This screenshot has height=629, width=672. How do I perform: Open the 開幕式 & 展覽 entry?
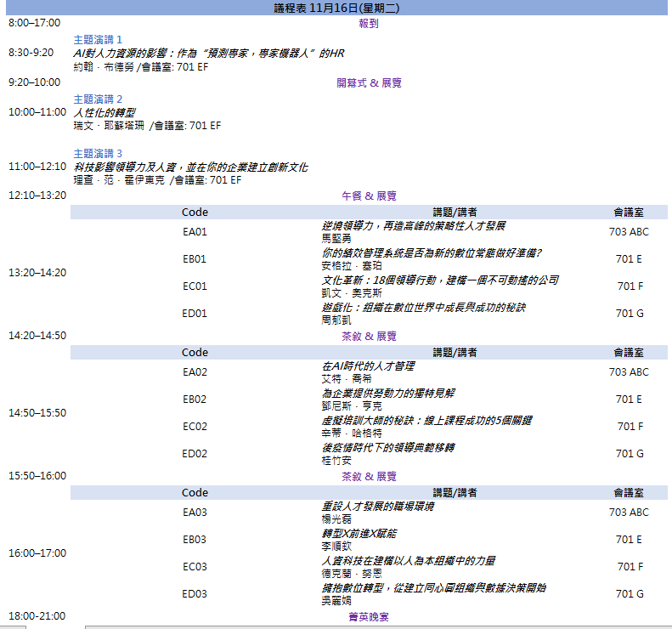pyautogui.click(x=369, y=83)
